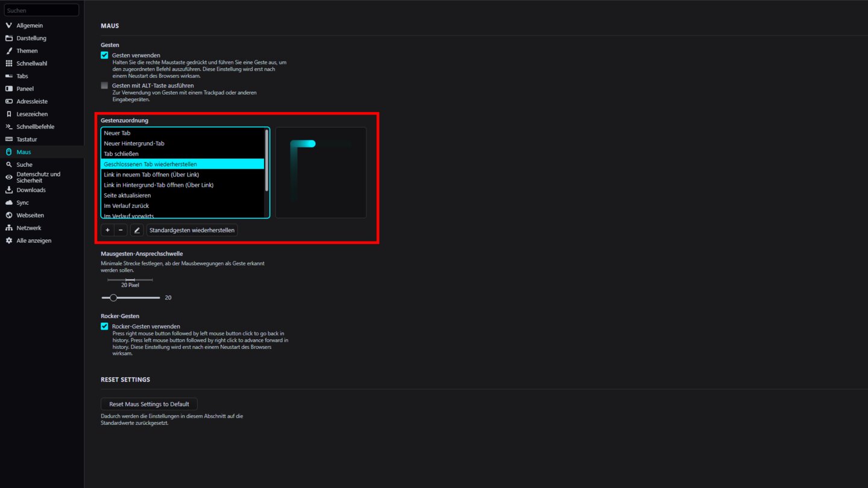Open Lesezeichen bookmark icon in sidebar
This screenshot has width=868, height=488.
coord(8,114)
